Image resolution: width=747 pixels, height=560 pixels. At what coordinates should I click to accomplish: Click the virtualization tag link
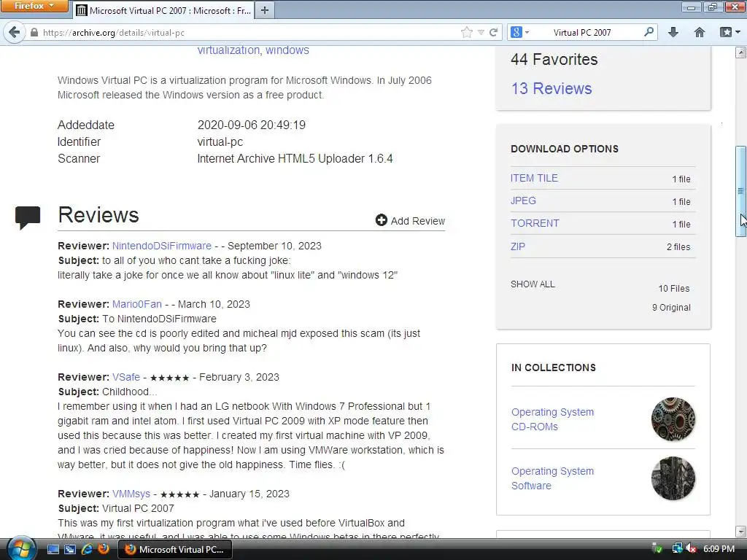click(x=228, y=50)
